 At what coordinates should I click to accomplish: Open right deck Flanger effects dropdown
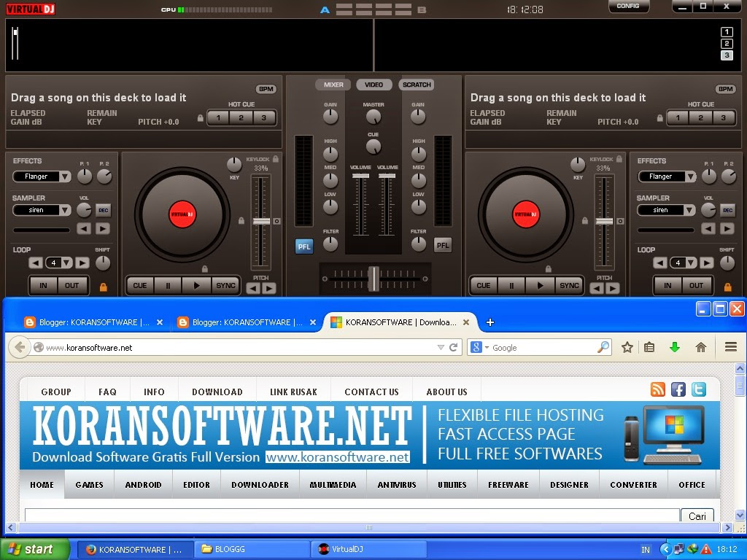pyautogui.click(x=690, y=176)
